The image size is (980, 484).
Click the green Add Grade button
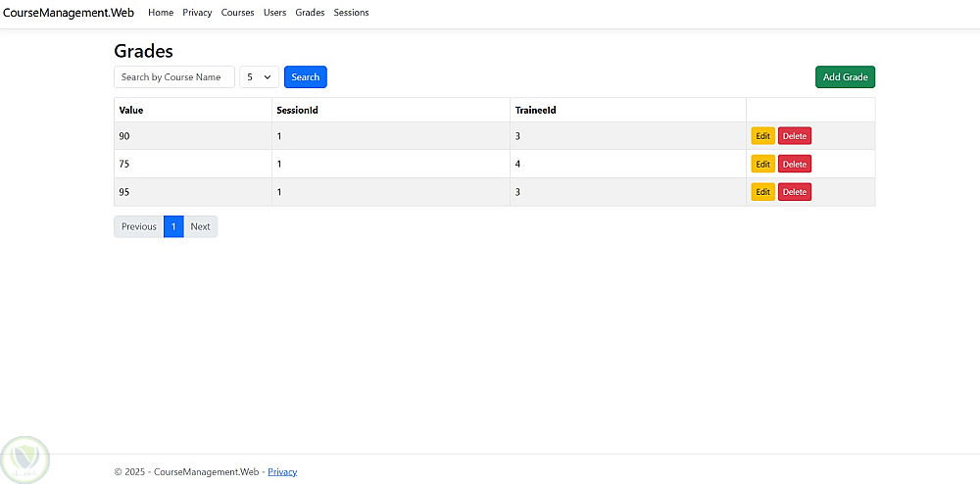click(x=845, y=77)
